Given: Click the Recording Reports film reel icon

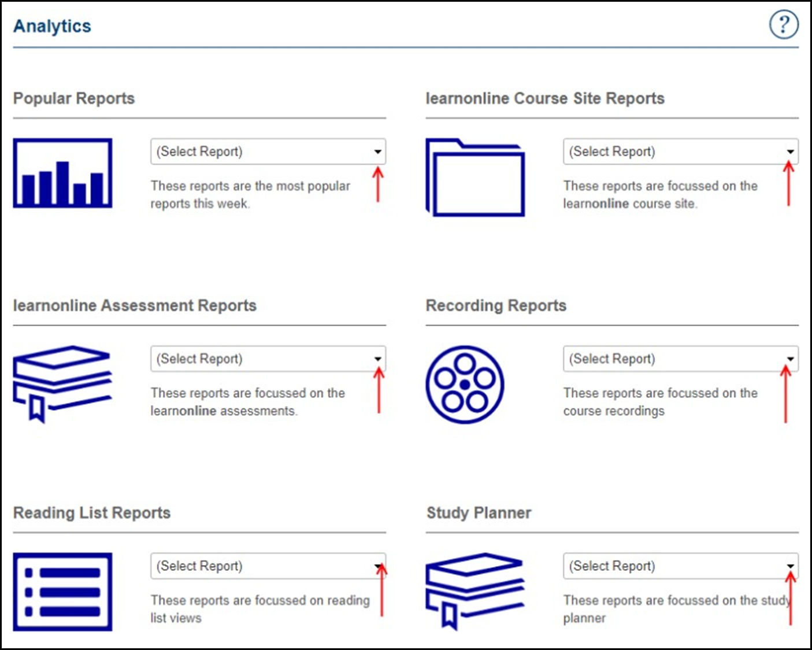Looking at the screenshot, I should click(x=465, y=385).
